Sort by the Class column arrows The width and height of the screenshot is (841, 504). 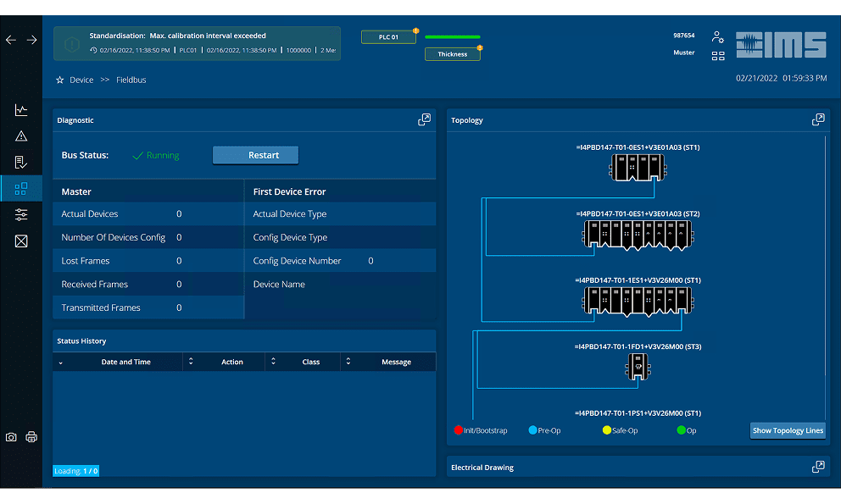(272, 362)
